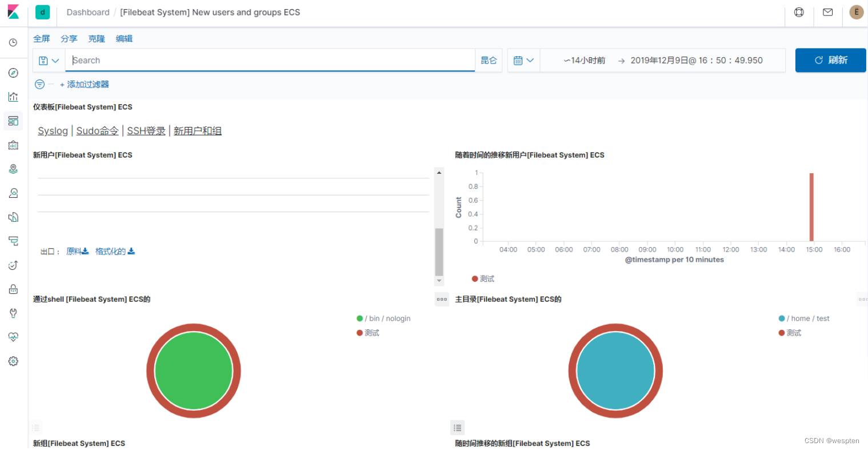The width and height of the screenshot is (868, 450).
Task: Click 克隆 clone menu item
Action: pyautogui.click(x=97, y=39)
